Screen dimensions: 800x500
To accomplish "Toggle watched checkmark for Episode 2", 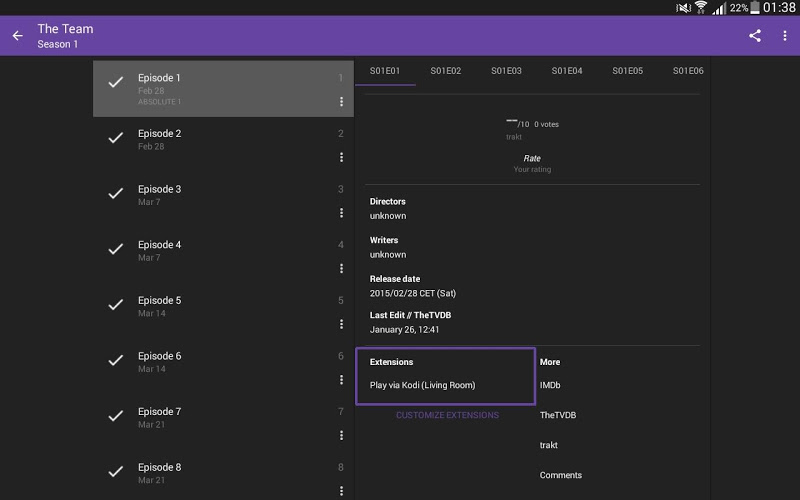I will [116, 139].
